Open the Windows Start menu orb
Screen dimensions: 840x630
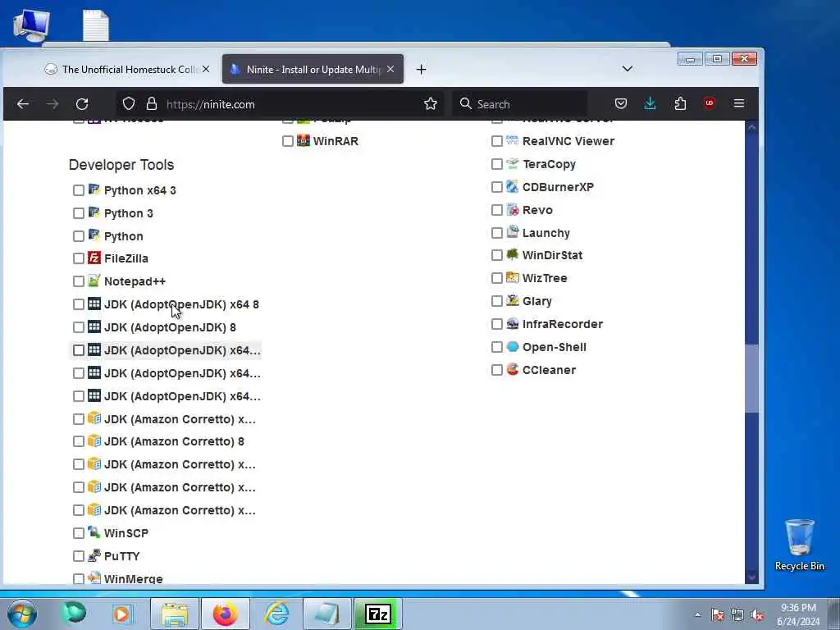(x=22, y=614)
